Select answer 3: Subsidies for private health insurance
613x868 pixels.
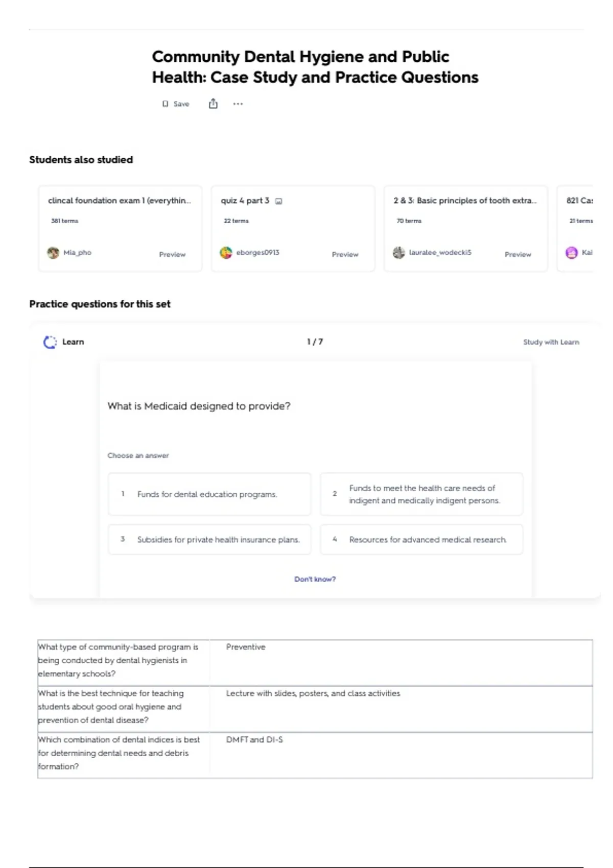[209, 539]
